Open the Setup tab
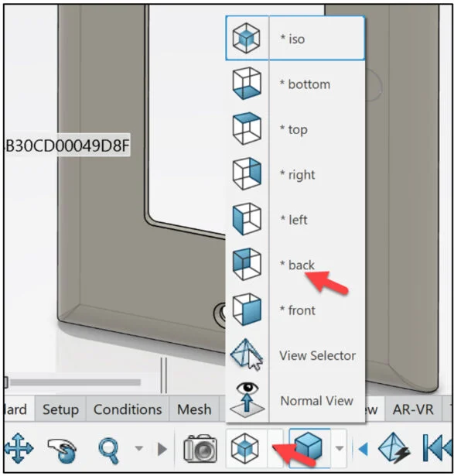The width and height of the screenshot is (454, 476). tap(60, 409)
